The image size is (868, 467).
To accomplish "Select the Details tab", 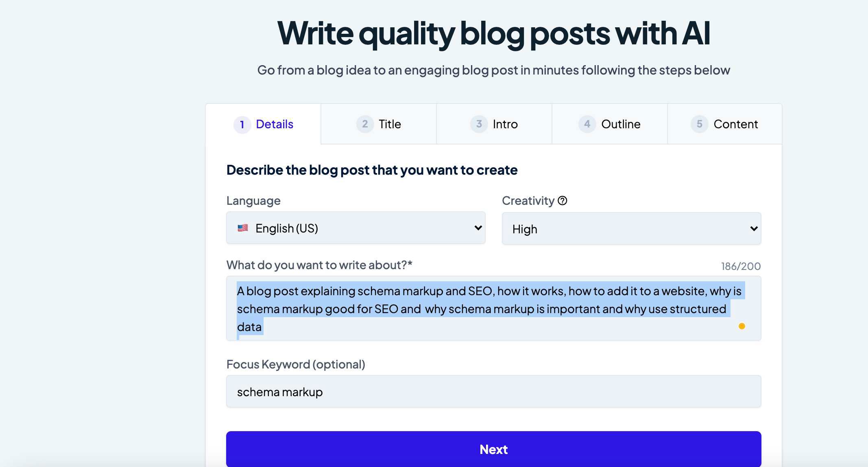I will [x=263, y=124].
